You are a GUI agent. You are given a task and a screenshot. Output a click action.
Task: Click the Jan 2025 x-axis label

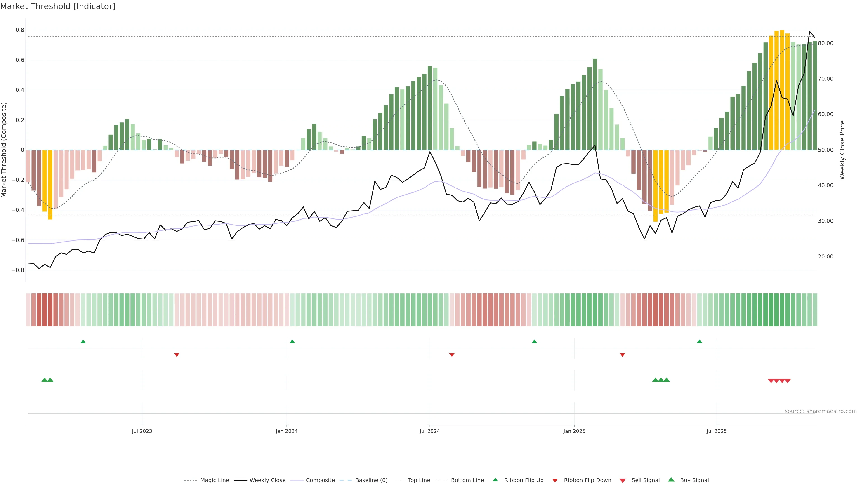click(574, 431)
